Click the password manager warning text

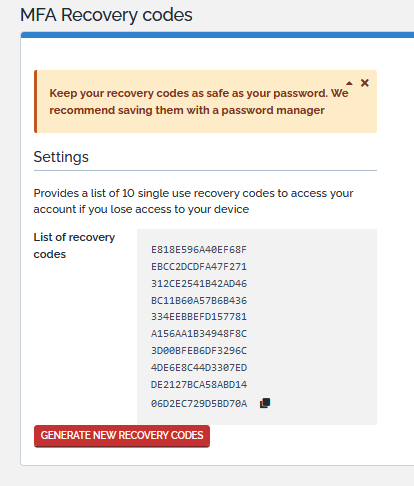199,102
